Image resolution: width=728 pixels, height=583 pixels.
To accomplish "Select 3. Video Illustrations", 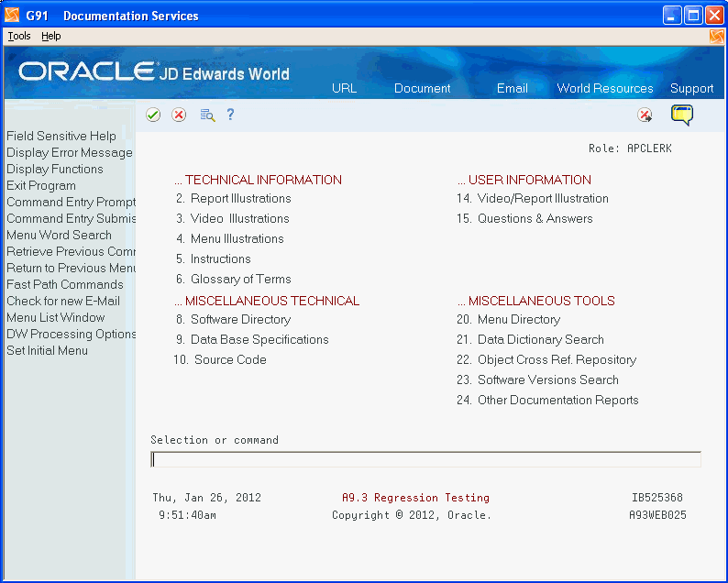I will click(x=233, y=218).
